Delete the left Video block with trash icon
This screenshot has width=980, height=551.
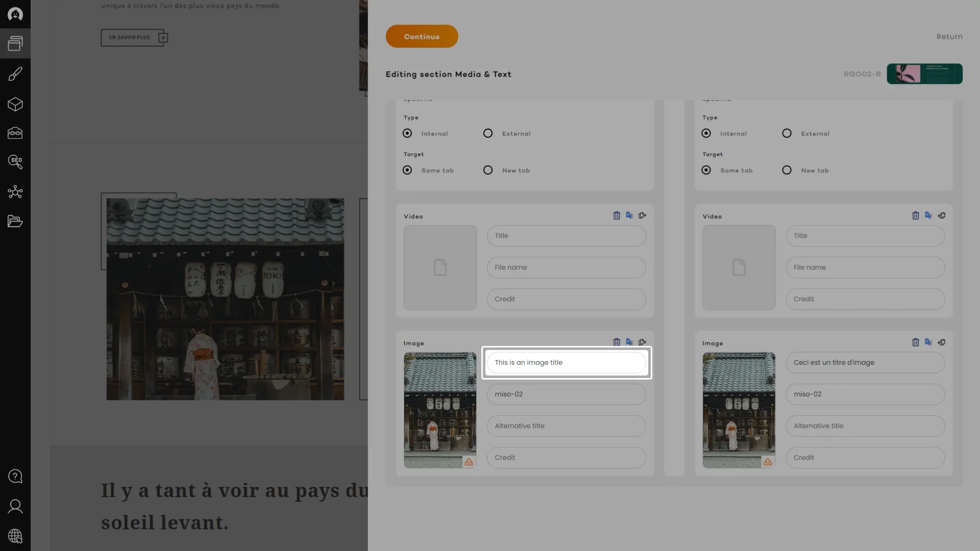[x=617, y=216]
